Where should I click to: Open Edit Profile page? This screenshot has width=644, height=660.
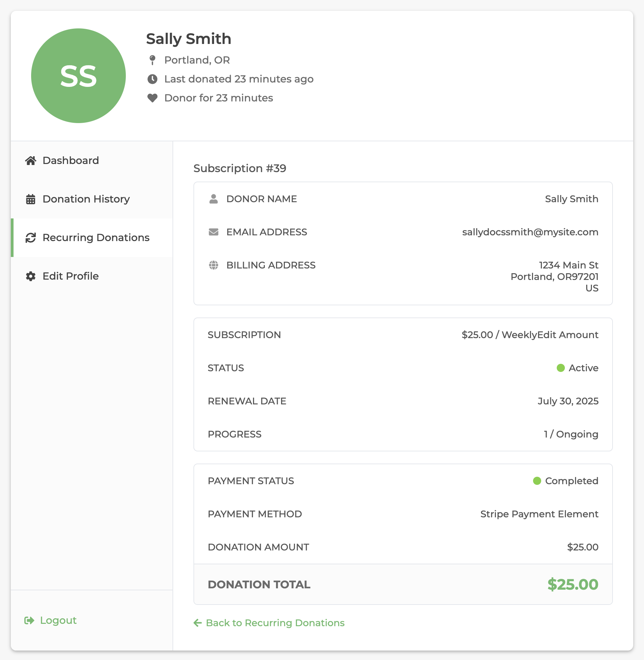[x=70, y=276]
